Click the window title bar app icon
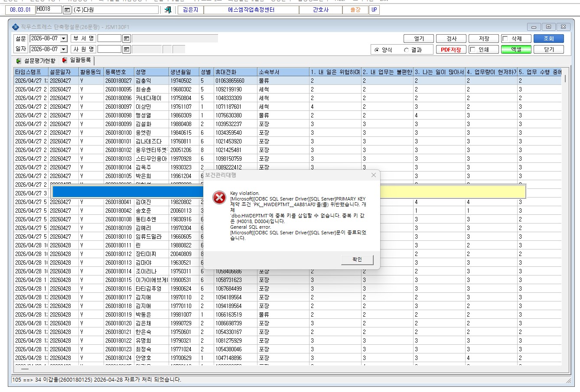Image resolution: width=580 pixels, height=392 pixels. pos(16,27)
